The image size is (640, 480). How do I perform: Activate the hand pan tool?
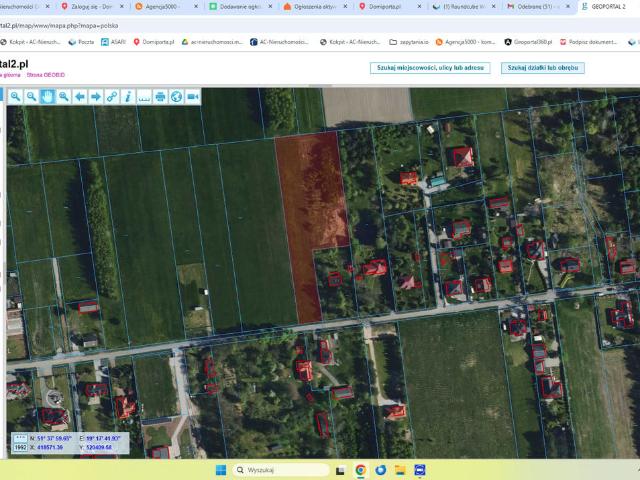coord(47,97)
